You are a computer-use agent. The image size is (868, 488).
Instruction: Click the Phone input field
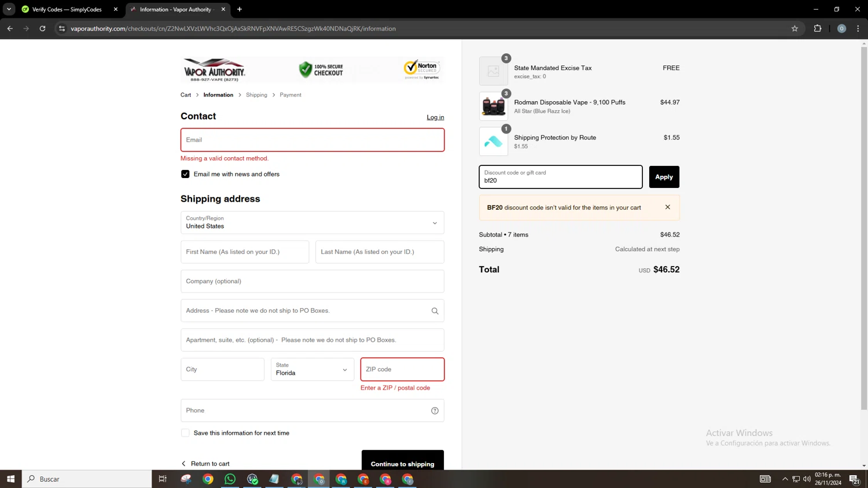[x=312, y=411]
